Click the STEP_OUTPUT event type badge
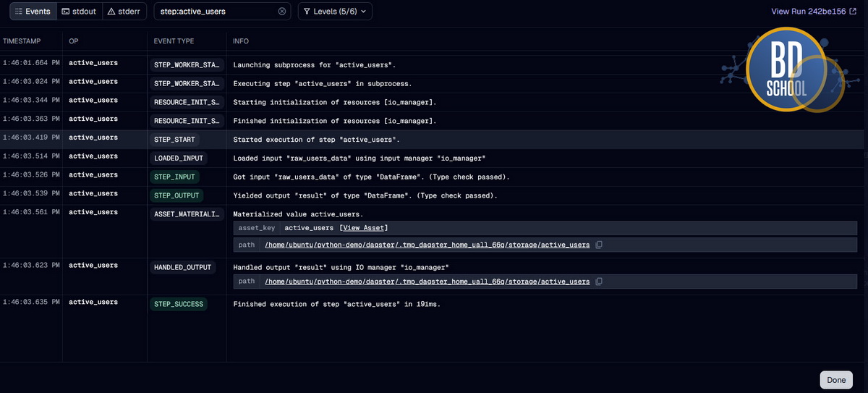Image resolution: width=868 pixels, height=393 pixels. 176,195
